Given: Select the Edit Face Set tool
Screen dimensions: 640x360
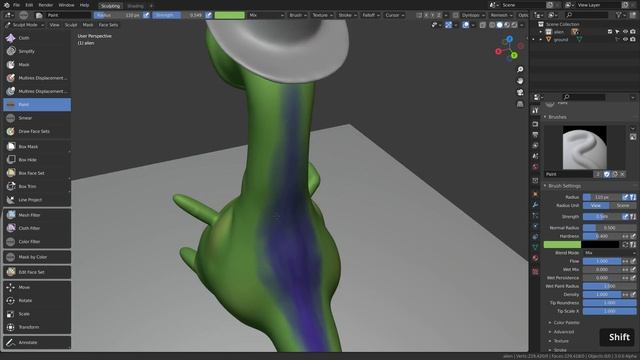Looking at the screenshot, I should tap(37, 272).
